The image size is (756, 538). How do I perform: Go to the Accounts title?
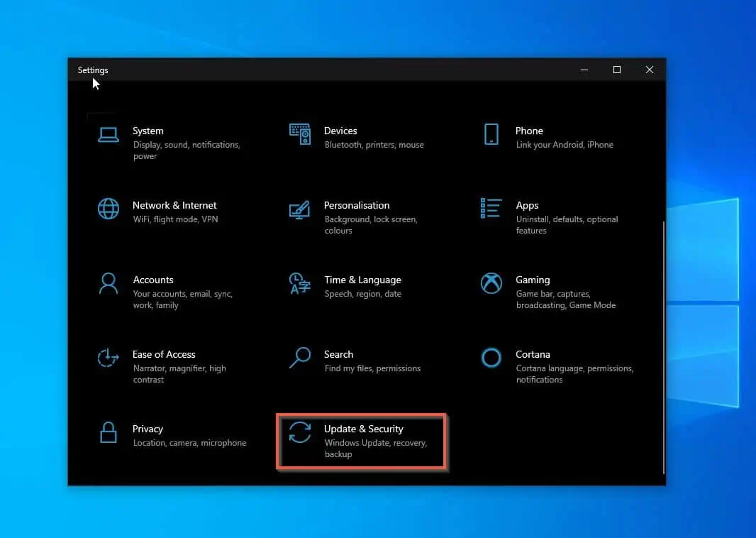[153, 280]
